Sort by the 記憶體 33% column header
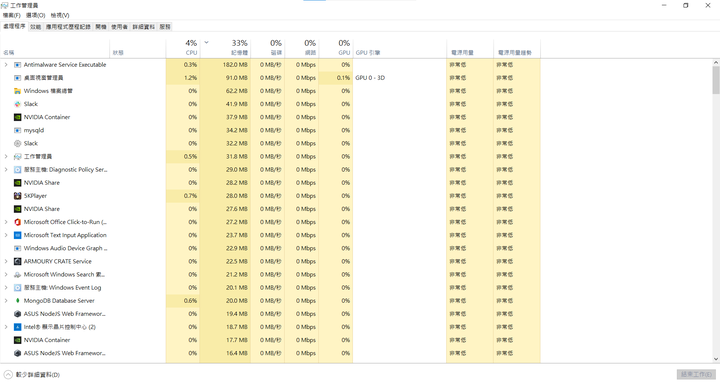This screenshot has height=384, width=720. pyautogui.click(x=225, y=48)
